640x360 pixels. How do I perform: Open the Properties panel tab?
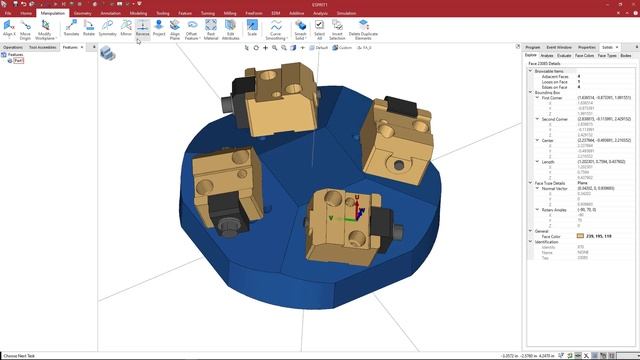[x=587, y=47]
